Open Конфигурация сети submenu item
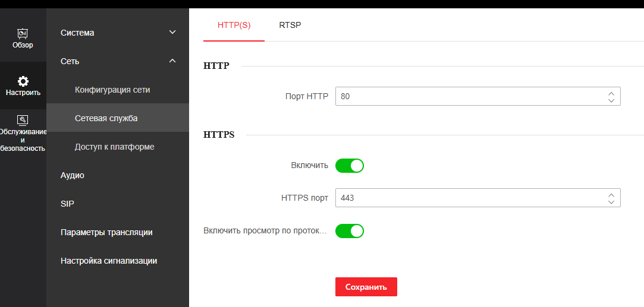Image resolution: width=644 pixels, height=307 pixels. pyautogui.click(x=112, y=90)
